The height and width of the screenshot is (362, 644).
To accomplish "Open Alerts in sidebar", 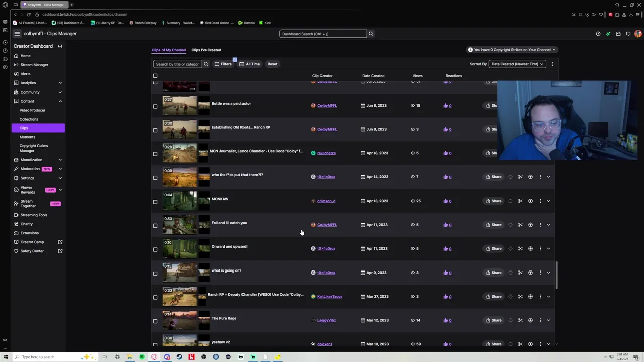I will tap(25, 74).
